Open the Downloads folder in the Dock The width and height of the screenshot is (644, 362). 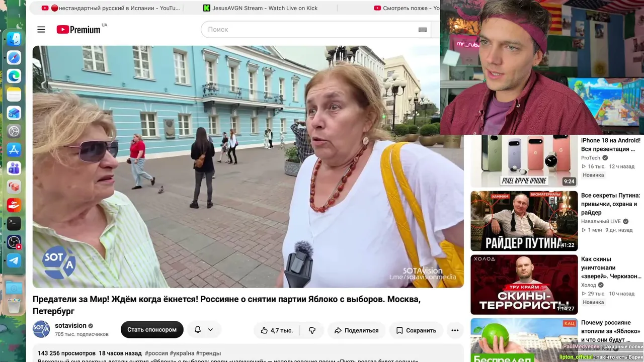pyautogui.click(x=14, y=288)
